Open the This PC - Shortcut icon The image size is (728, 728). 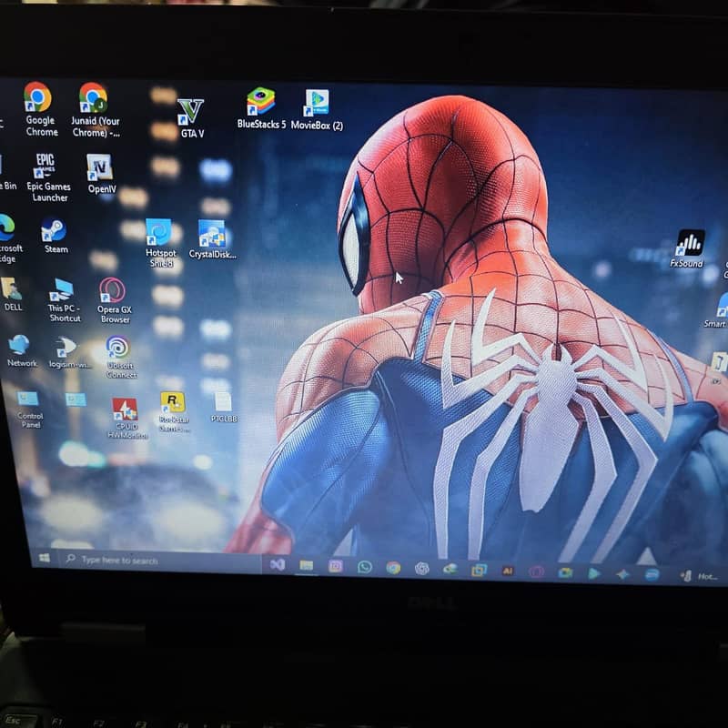64,300
